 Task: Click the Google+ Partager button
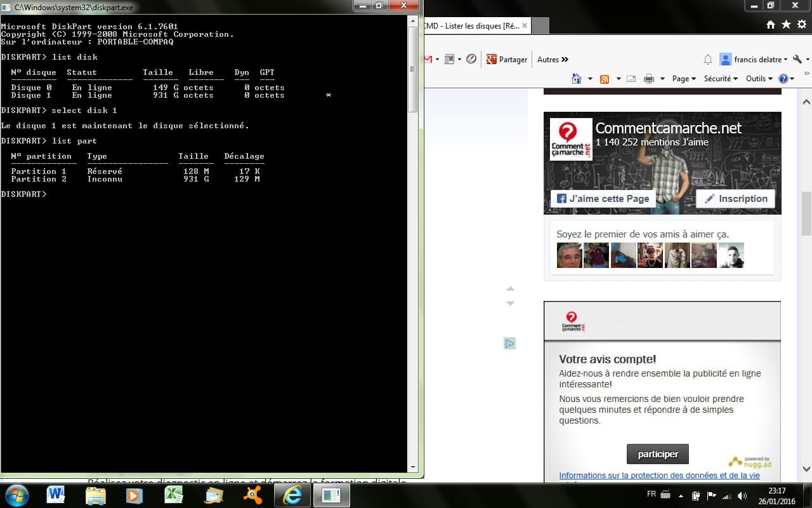pyautogui.click(x=506, y=60)
